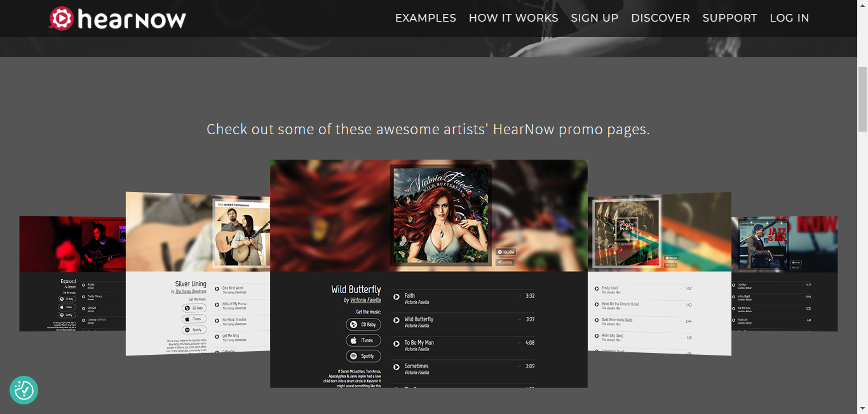Screen dimensions: 868x414
Task: Play Emily (Live) by The Wooden Men
Action: [597, 289]
